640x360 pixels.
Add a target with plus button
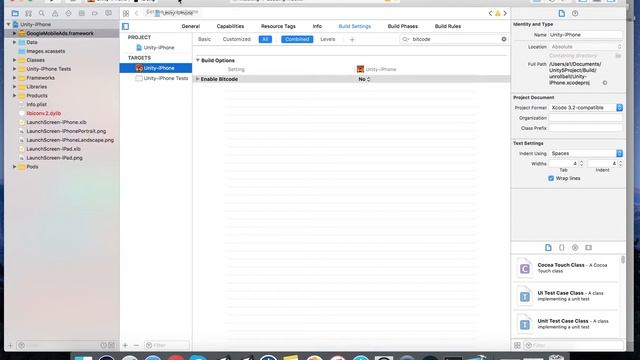coord(125,345)
